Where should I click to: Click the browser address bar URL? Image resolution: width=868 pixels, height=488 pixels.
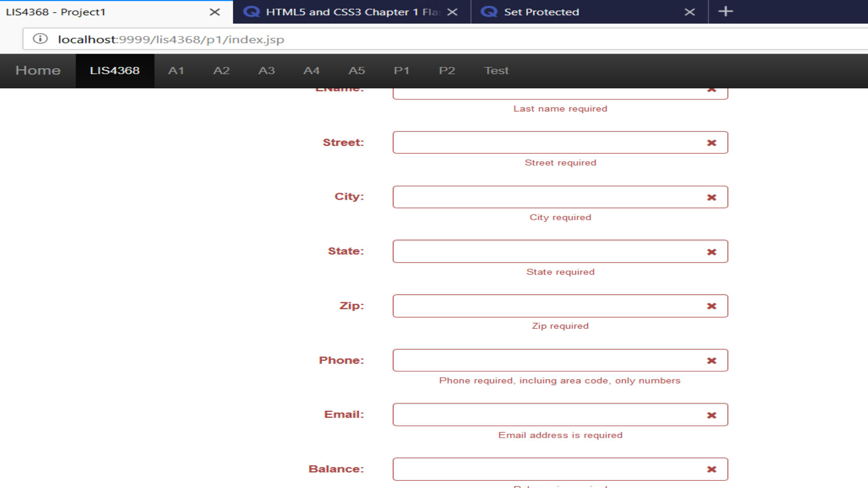click(x=171, y=39)
